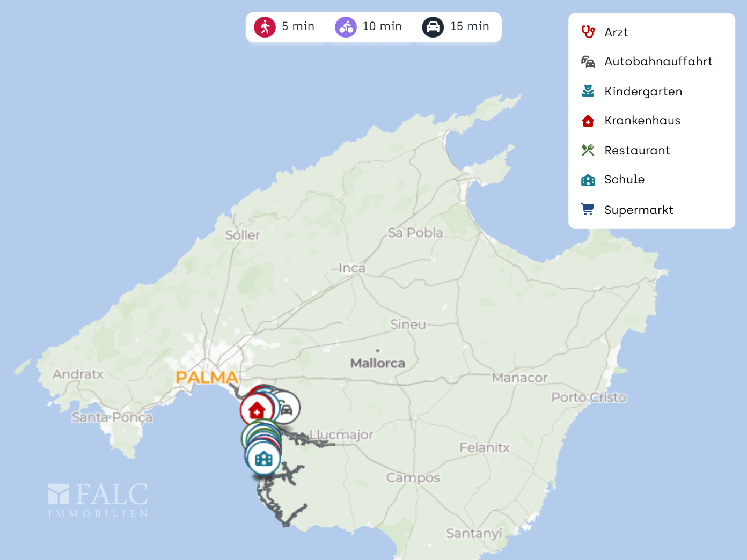Click the Restaurant legend label
Screen dimensions: 747x560
pos(637,151)
